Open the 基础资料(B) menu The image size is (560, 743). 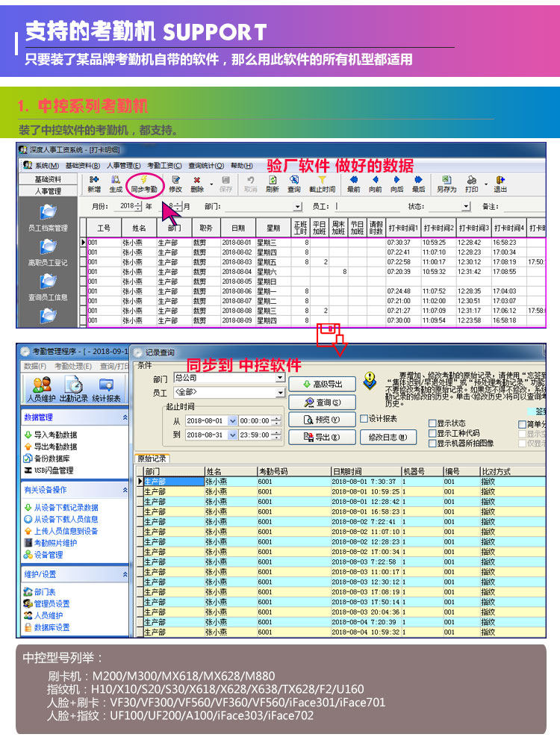pyautogui.click(x=82, y=165)
